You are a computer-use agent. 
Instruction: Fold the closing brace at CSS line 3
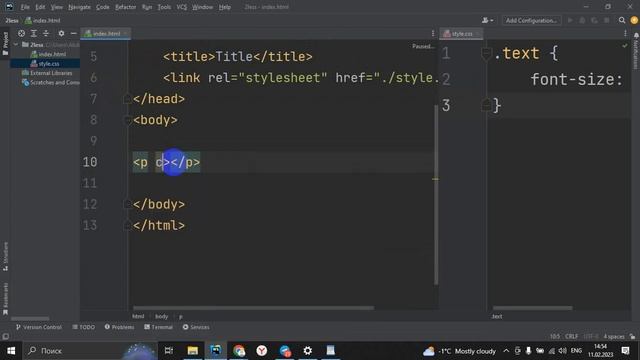[x=486, y=105]
